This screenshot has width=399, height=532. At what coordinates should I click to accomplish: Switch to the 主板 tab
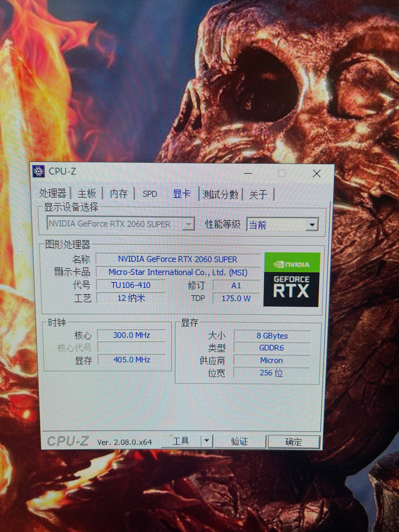click(87, 194)
